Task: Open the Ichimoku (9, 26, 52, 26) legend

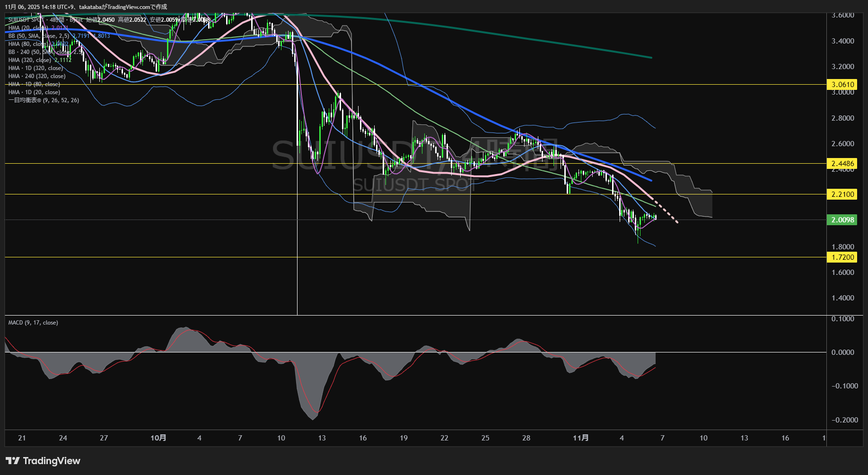Action: point(44,100)
